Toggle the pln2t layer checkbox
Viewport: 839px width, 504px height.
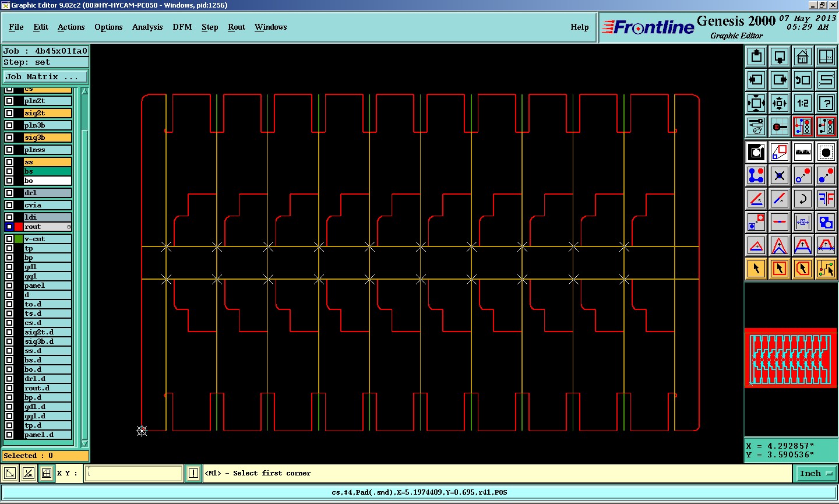[9, 101]
